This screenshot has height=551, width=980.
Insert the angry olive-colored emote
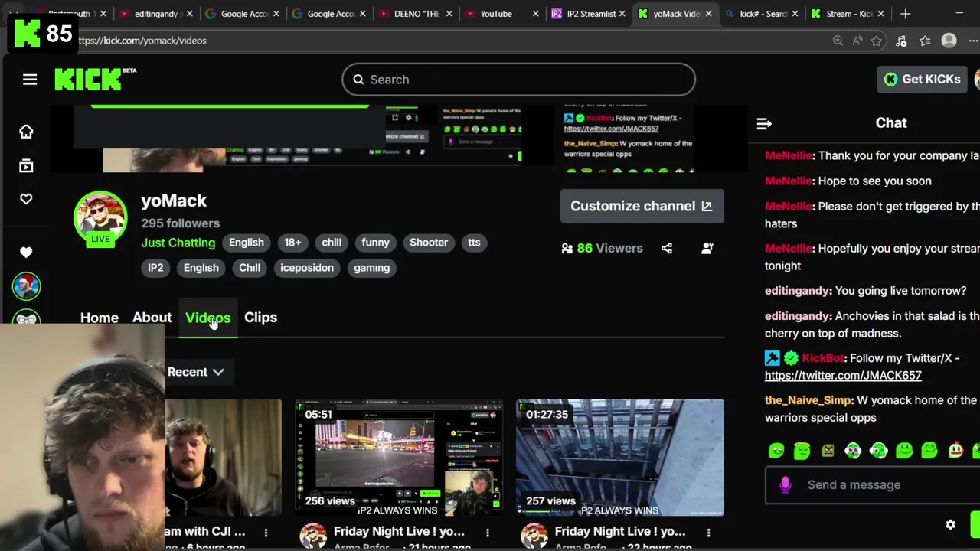pos(828,451)
